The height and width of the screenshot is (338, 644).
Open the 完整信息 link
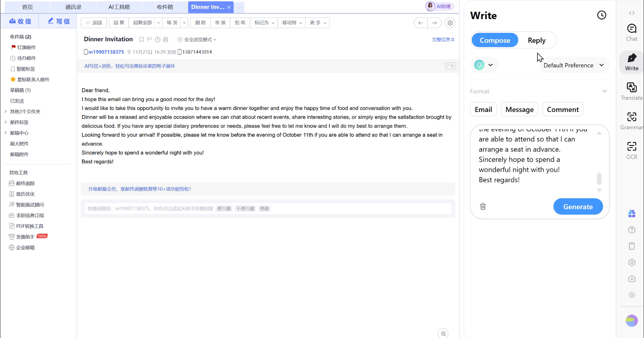443,40
